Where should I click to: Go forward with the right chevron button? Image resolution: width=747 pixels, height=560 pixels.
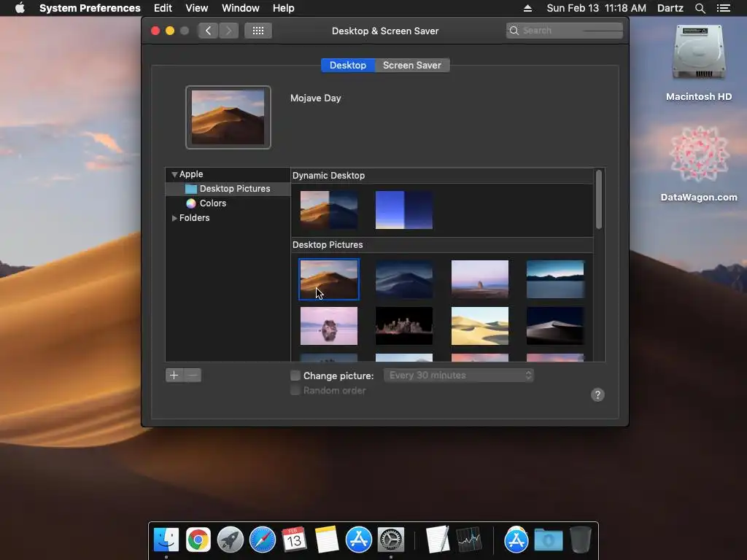[x=228, y=31]
